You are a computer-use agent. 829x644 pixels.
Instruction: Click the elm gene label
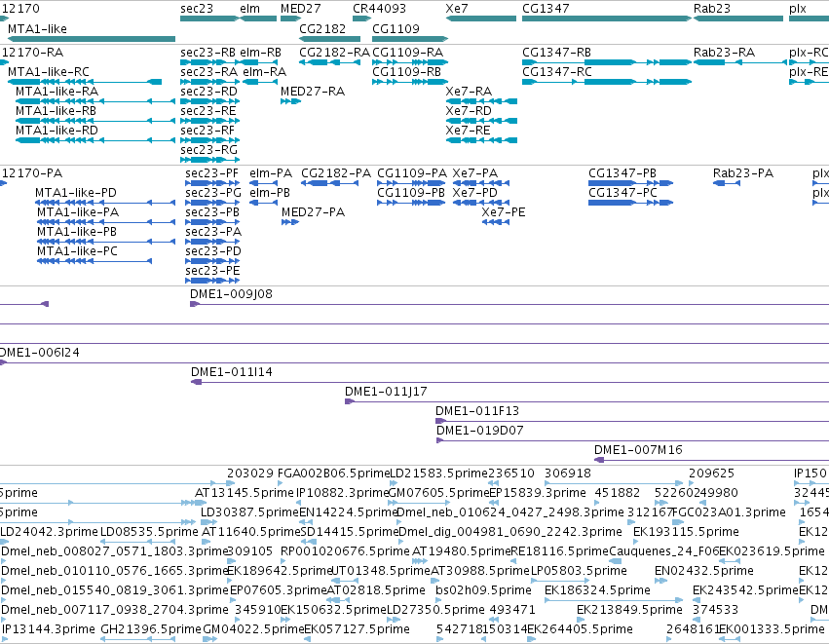click(249, 9)
